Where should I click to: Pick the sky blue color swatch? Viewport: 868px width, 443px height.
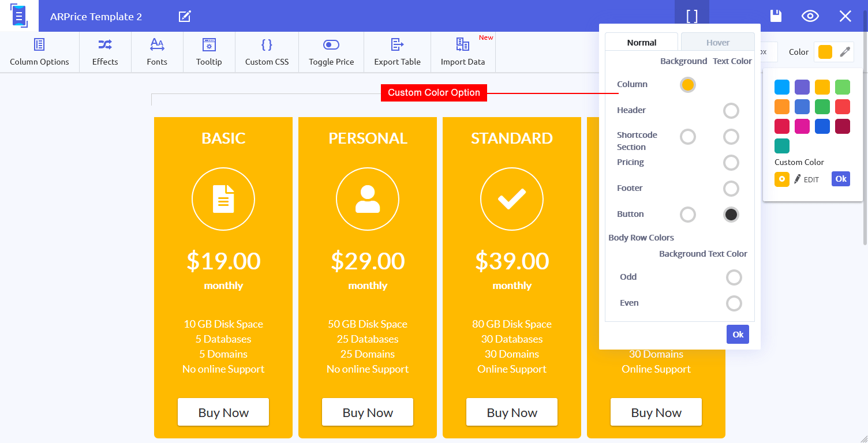[x=782, y=87]
